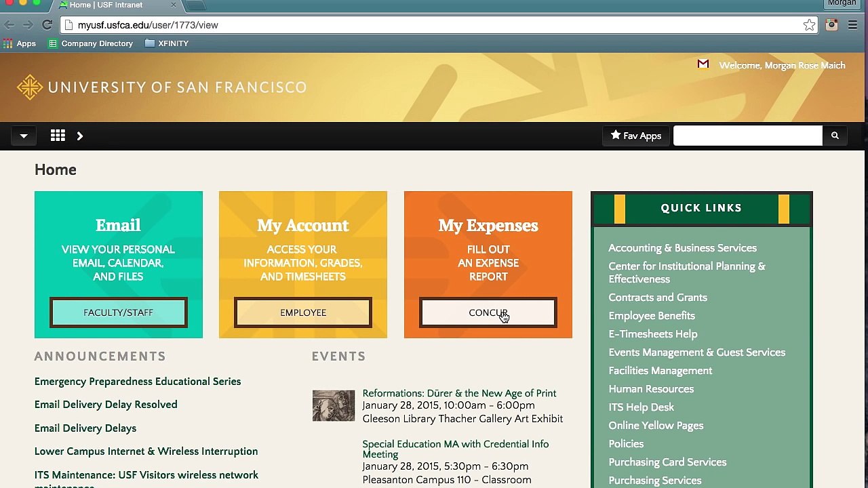The image size is (868, 488).
Task: Click the CONCUR expenses button
Action: [x=488, y=312]
